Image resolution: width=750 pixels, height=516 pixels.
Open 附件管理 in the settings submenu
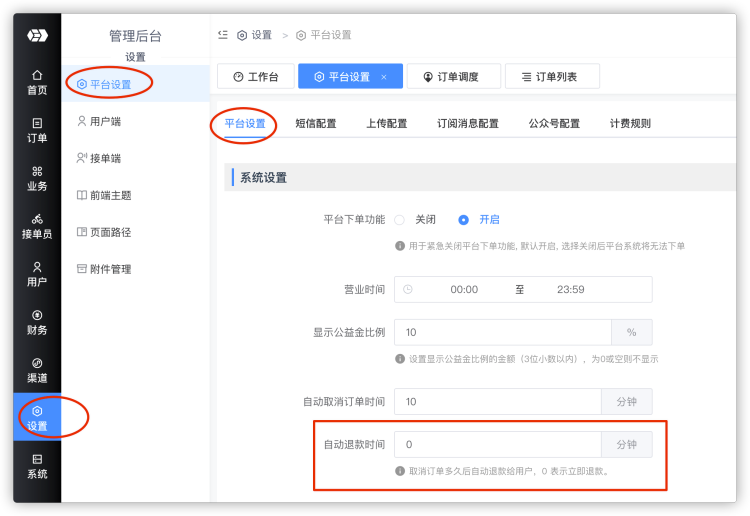point(135,269)
